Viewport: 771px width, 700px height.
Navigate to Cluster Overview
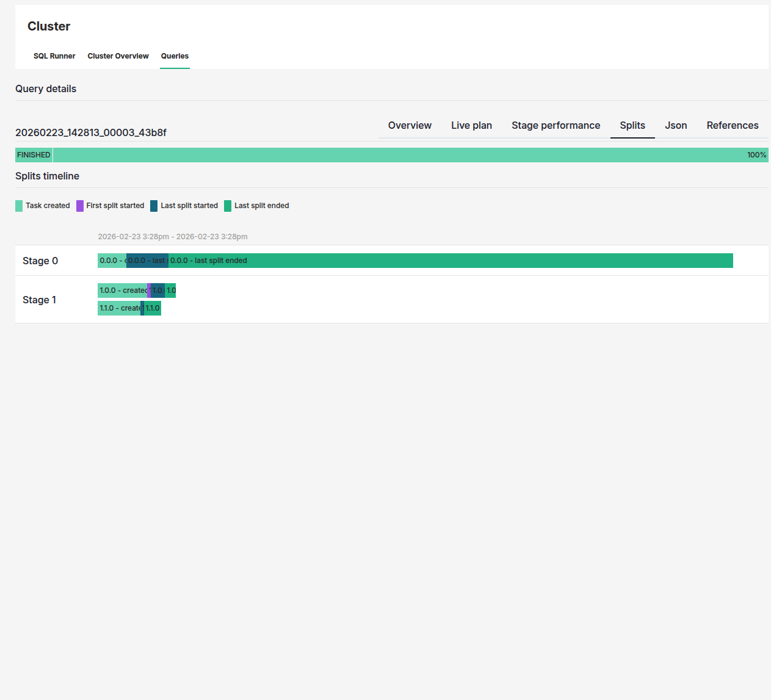(118, 56)
